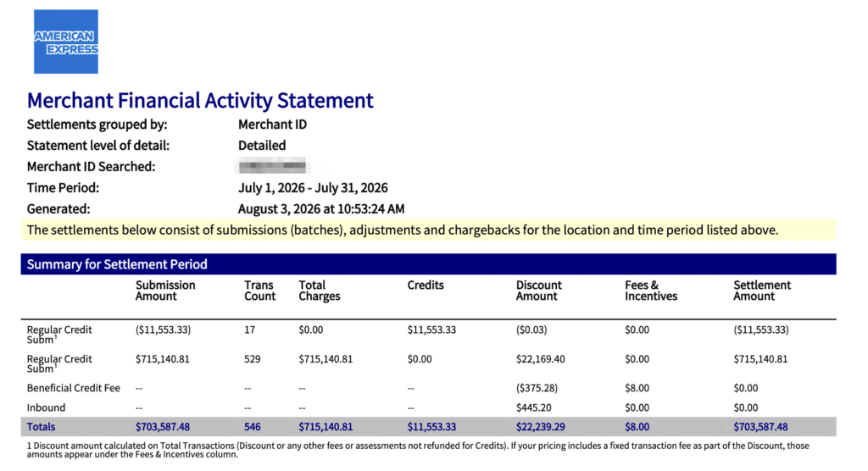Click the American Express logo

pos(66,42)
